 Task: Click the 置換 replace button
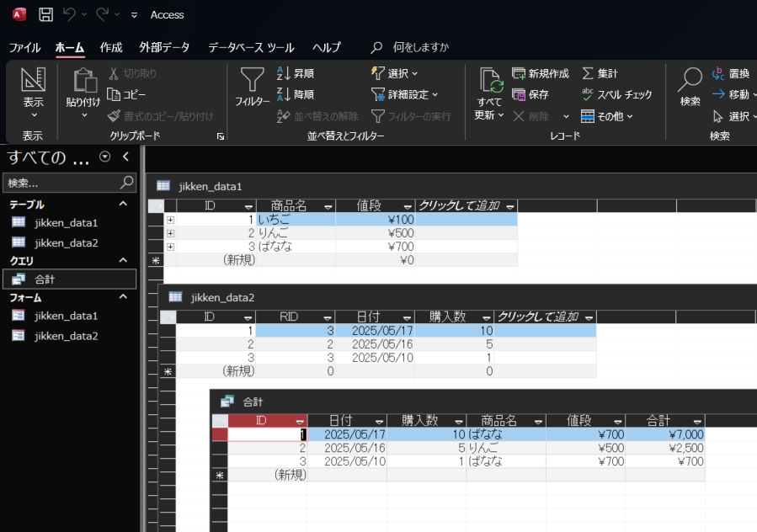[731, 73]
